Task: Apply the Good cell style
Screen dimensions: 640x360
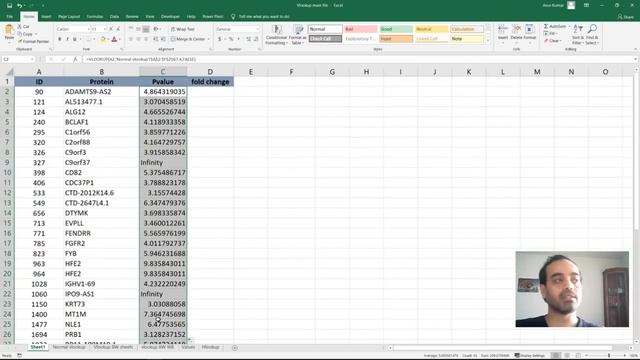Action: [396, 29]
